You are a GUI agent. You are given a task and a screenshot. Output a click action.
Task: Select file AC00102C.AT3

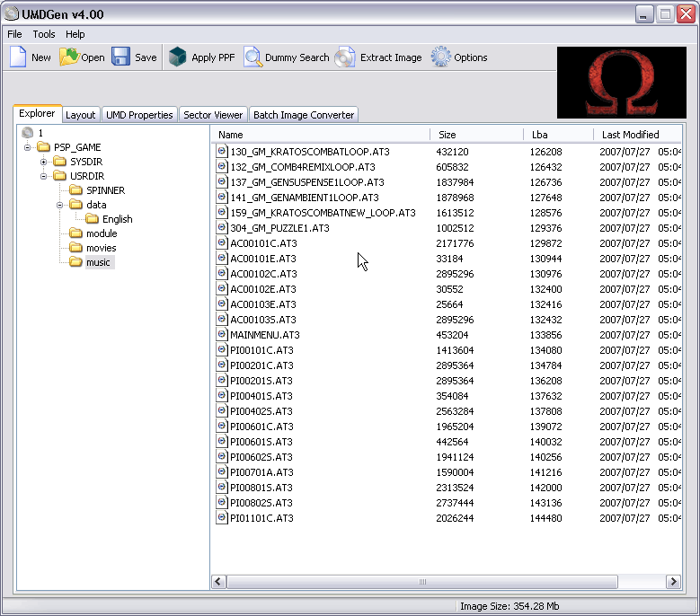(x=263, y=274)
